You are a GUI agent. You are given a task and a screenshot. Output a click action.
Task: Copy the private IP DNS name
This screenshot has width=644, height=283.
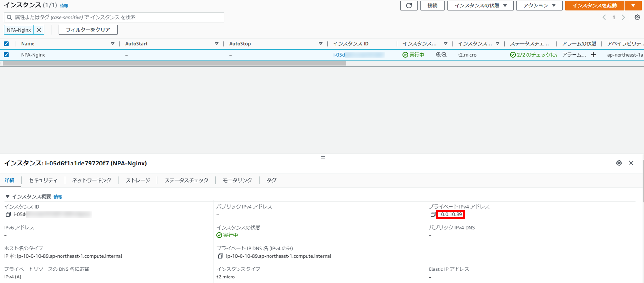pos(220,256)
